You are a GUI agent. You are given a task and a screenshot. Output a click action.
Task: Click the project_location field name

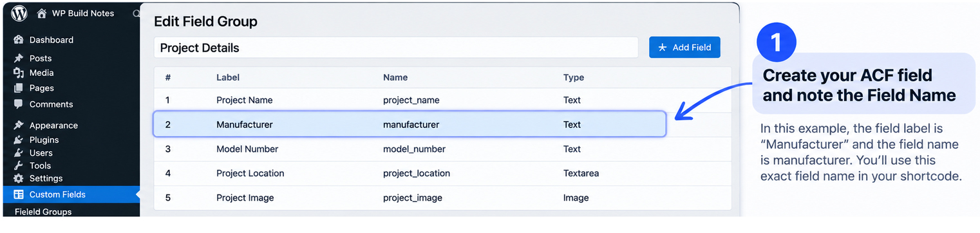tap(417, 174)
